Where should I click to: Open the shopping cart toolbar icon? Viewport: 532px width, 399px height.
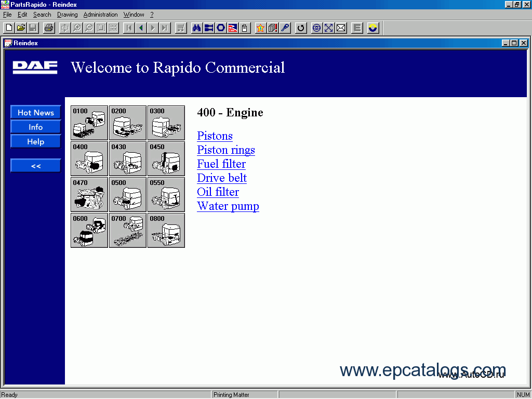(x=181, y=28)
